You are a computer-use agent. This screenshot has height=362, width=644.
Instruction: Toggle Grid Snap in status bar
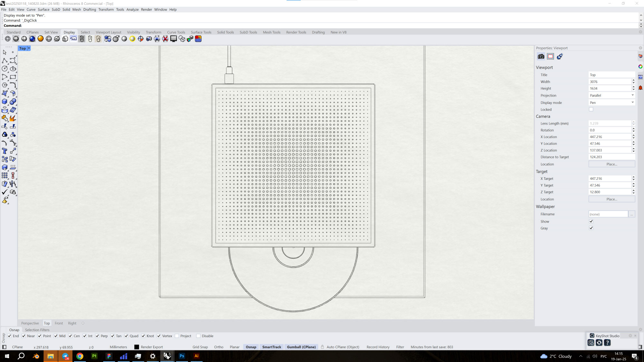coord(200,347)
